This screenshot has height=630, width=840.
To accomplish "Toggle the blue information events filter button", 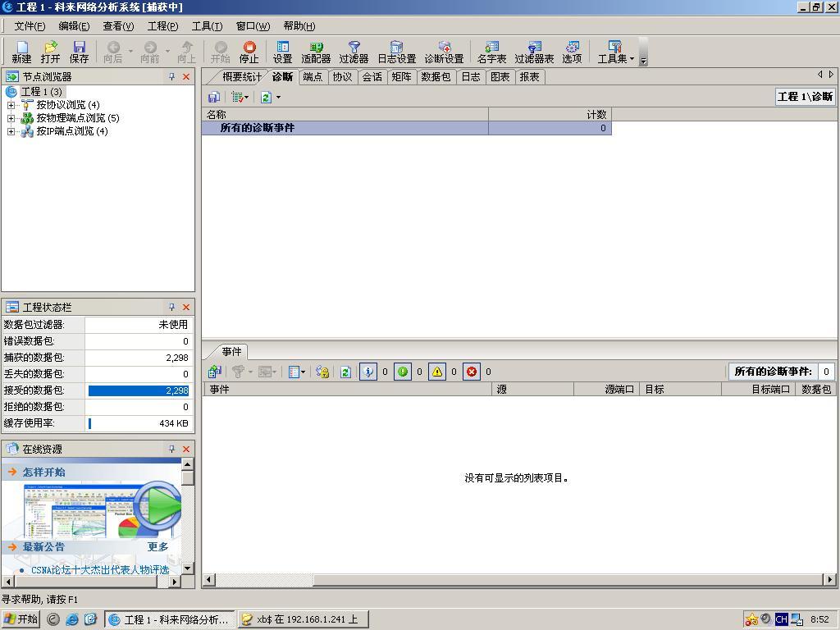I will point(368,372).
